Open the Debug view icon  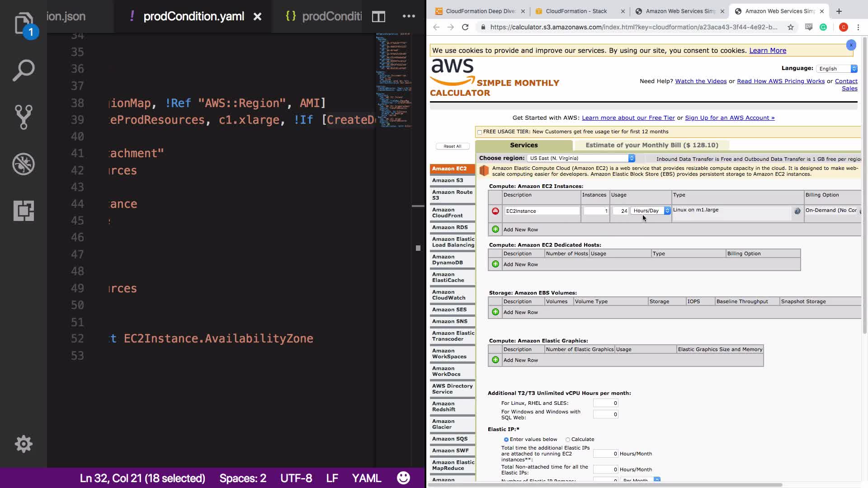(x=24, y=164)
